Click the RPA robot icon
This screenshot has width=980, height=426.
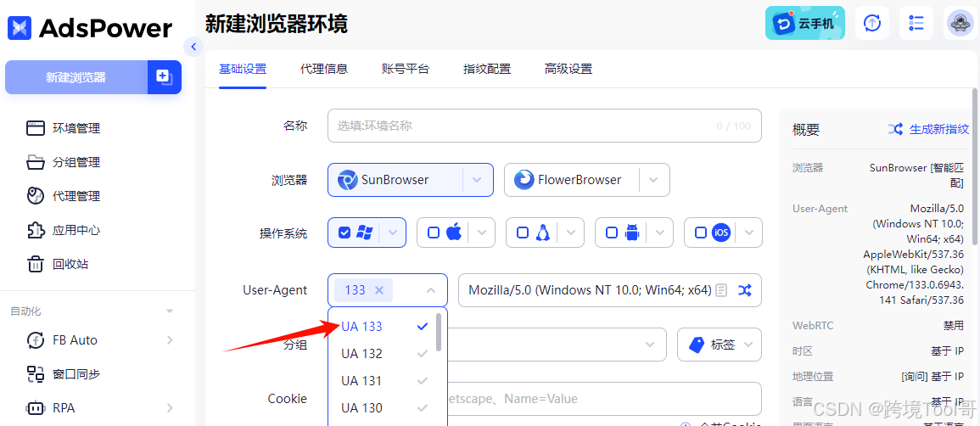click(35, 408)
